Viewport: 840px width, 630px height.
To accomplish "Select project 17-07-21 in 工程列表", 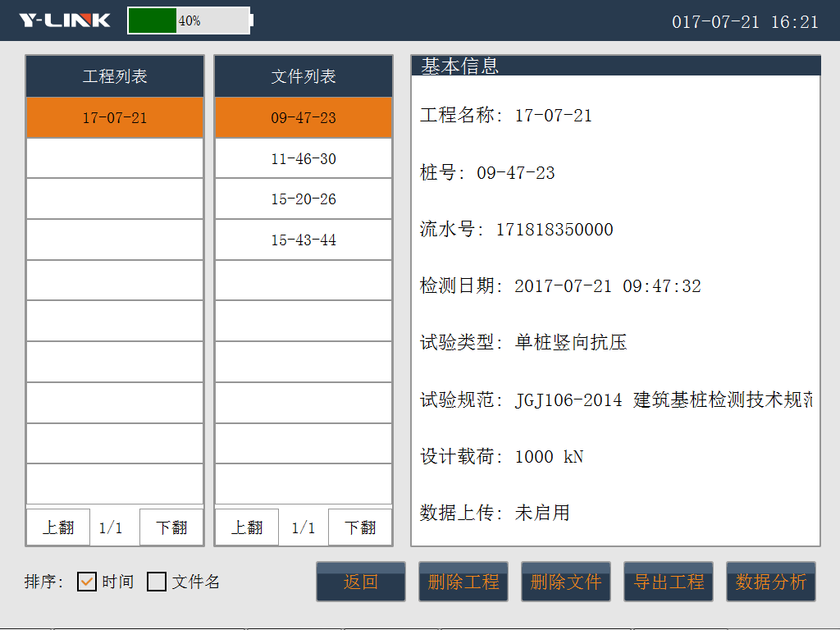I will coord(115,117).
